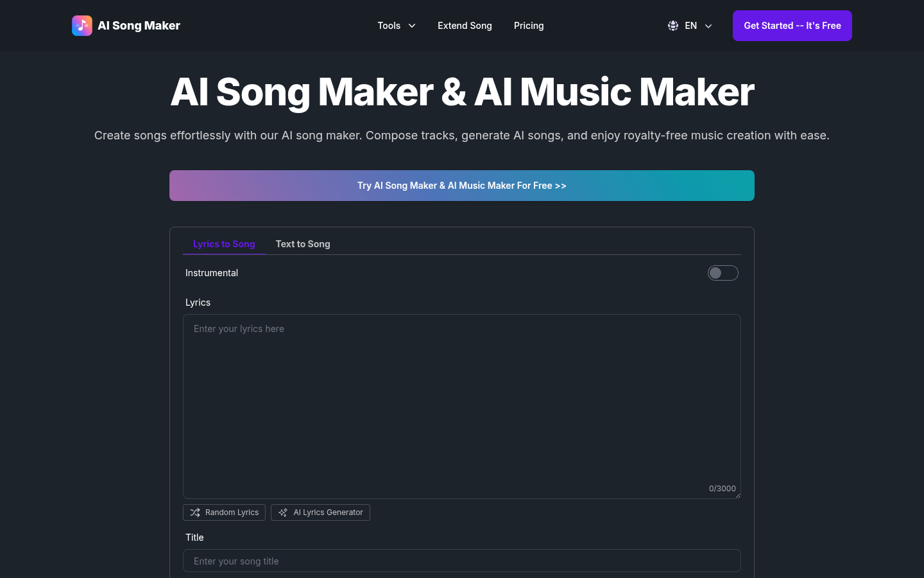
Task: Open the Pricing page
Action: tap(529, 26)
